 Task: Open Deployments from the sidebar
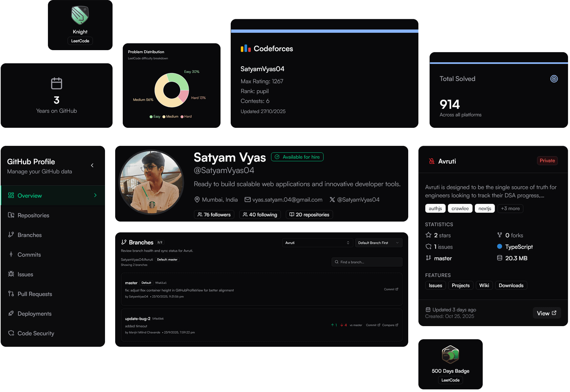[34, 314]
